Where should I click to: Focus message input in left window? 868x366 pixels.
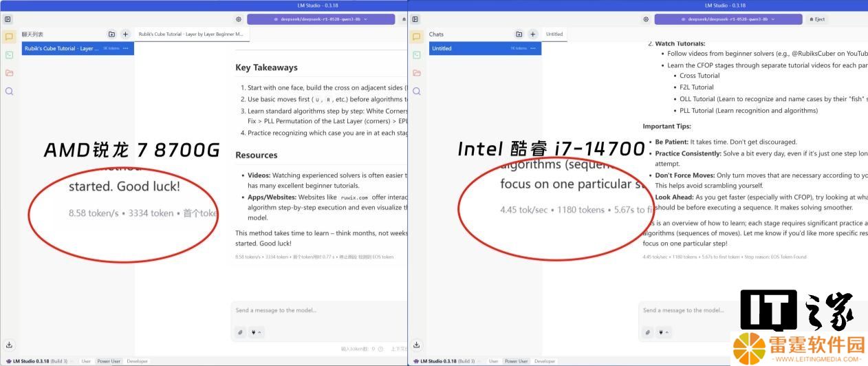(320, 310)
